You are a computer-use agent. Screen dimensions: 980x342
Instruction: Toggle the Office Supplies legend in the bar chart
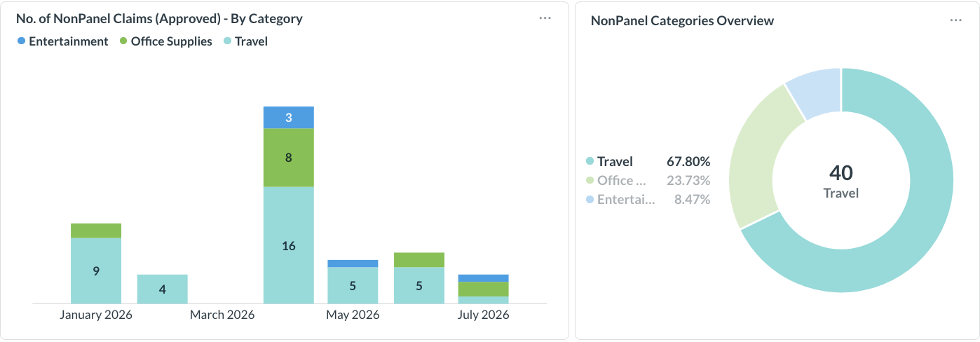coord(166,41)
